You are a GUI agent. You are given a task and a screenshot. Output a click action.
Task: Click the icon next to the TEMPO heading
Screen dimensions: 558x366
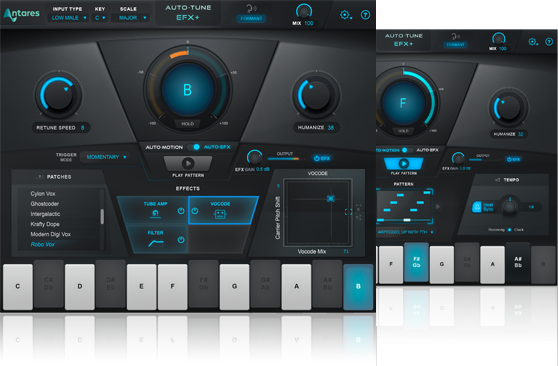(498, 180)
